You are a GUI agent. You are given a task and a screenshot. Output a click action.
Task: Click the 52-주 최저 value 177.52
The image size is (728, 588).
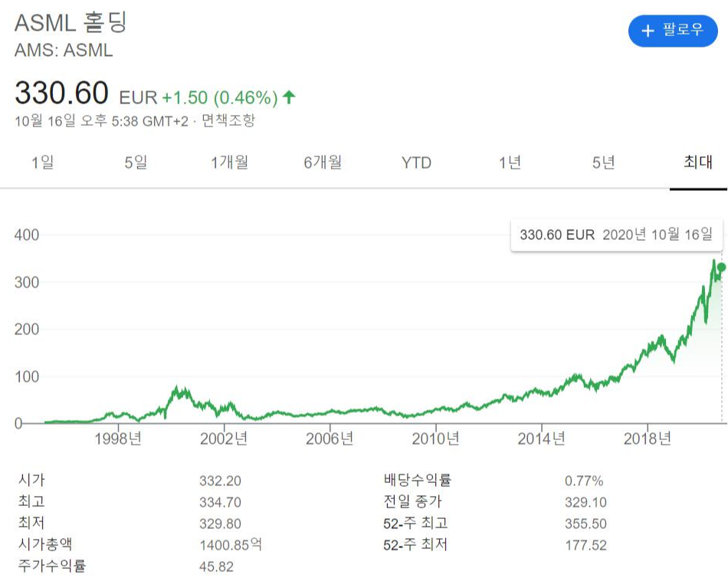click(585, 545)
